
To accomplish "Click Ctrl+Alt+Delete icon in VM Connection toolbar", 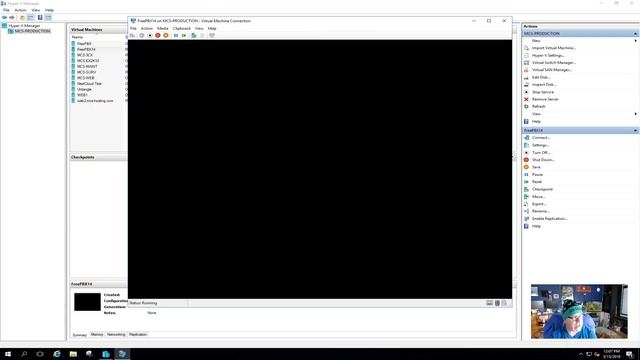I will click(x=133, y=36).
